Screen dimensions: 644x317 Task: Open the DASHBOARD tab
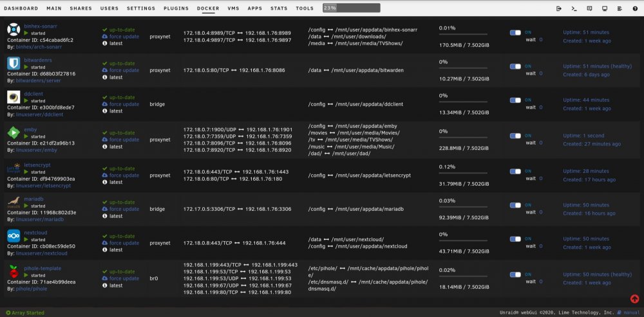(x=21, y=8)
